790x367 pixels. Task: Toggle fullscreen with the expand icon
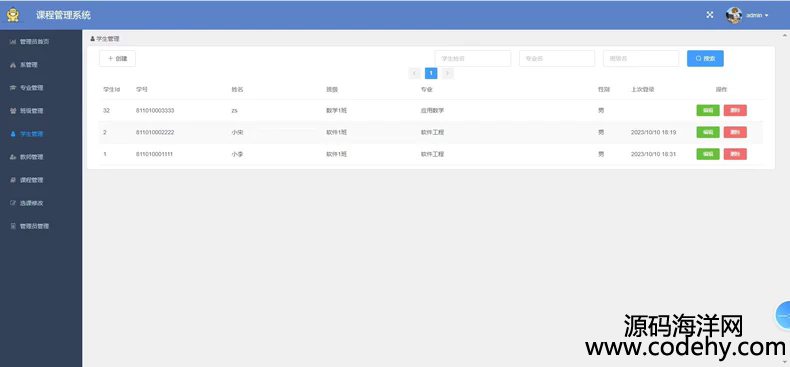[709, 15]
